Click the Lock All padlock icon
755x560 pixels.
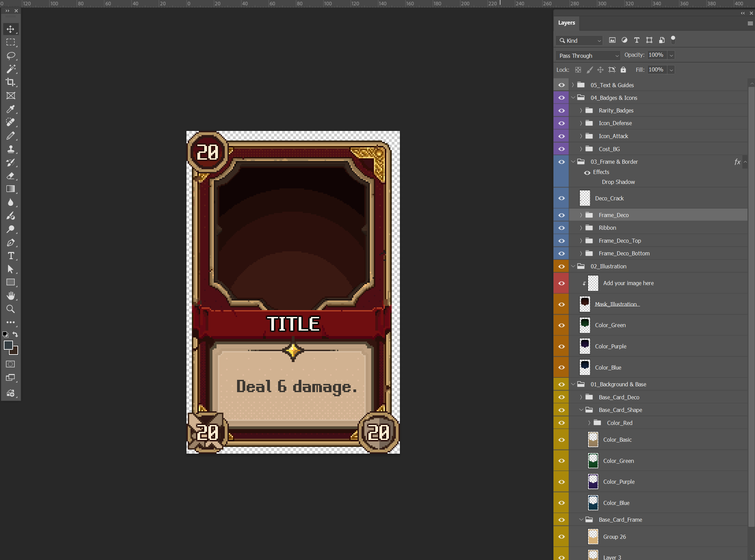coord(623,70)
